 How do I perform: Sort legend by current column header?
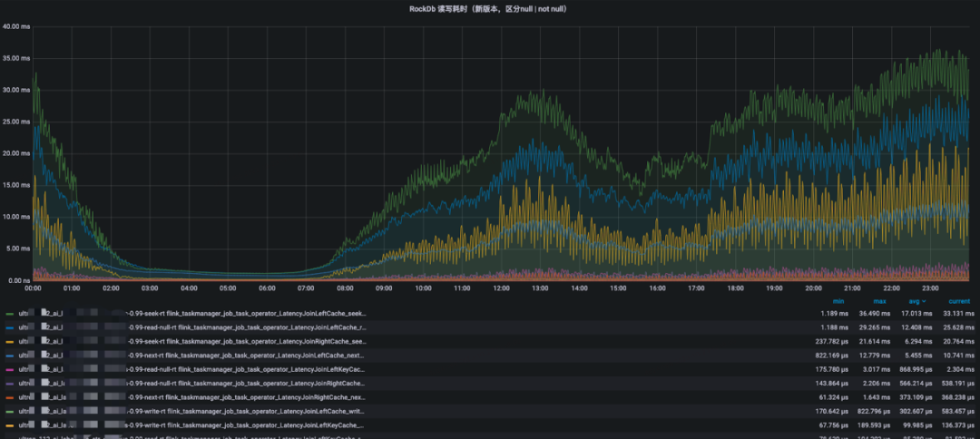click(957, 302)
